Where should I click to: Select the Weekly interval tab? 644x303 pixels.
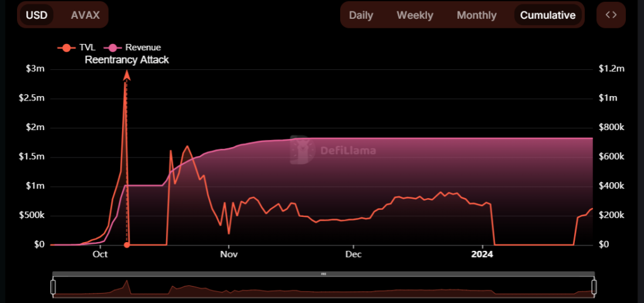(x=415, y=15)
